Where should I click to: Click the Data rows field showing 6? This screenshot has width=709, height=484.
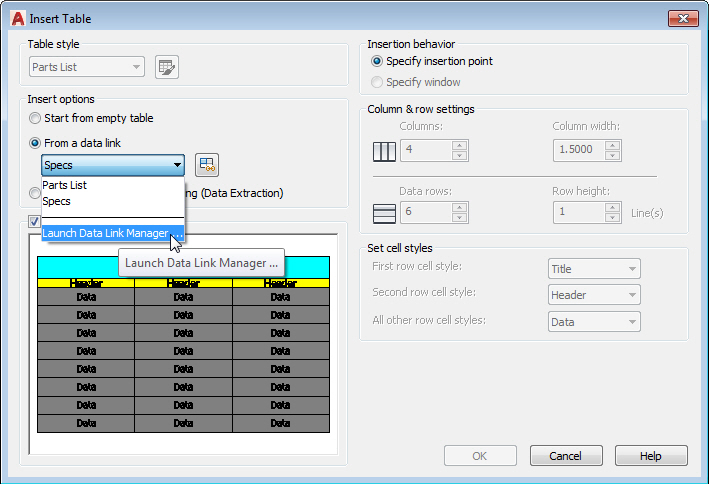point(426,212)
